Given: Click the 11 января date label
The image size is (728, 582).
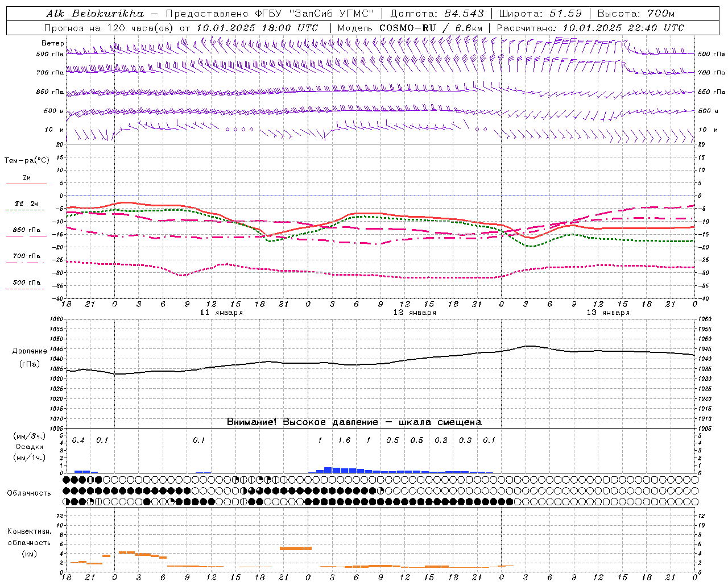Looking at the screenshot, I should click(x=221, y=313).
